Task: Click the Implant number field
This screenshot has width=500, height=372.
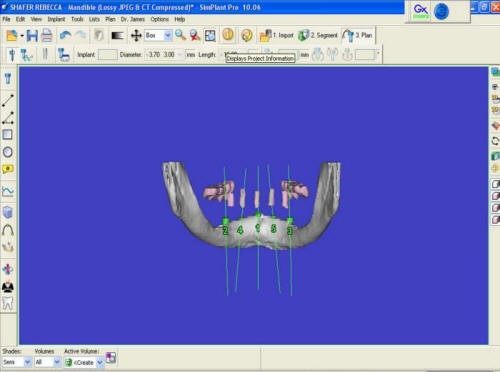Action: [x=108, y=55]
